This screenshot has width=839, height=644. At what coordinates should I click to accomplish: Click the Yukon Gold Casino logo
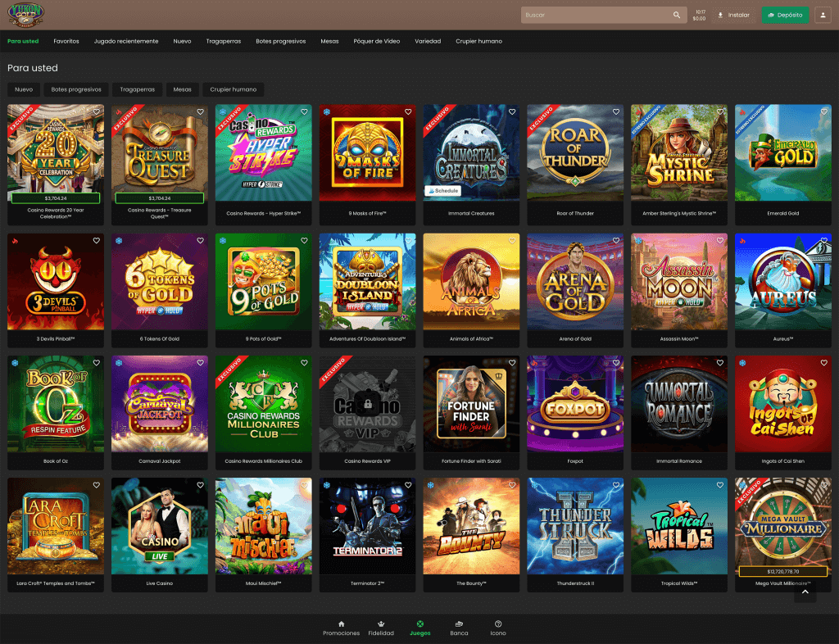[25, 14]
